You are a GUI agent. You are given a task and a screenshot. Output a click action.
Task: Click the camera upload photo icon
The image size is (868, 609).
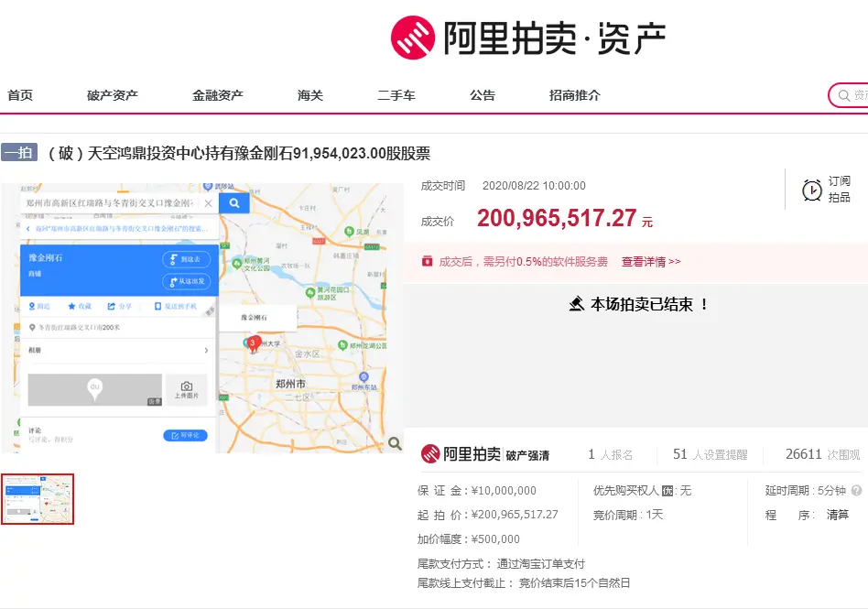click(x=186, y=387)
